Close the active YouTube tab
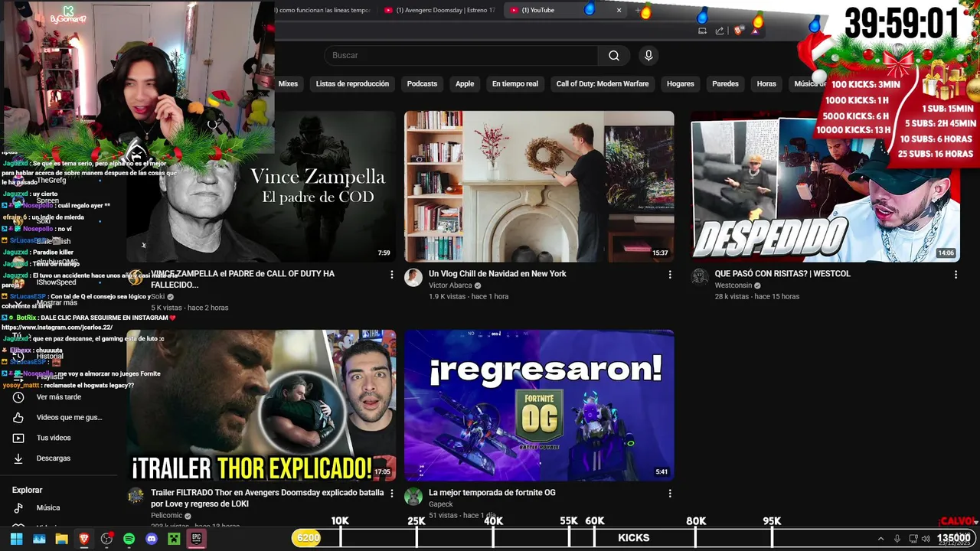Image resolution: width=980 pixels, height=551 pixels. click(619, 10)
